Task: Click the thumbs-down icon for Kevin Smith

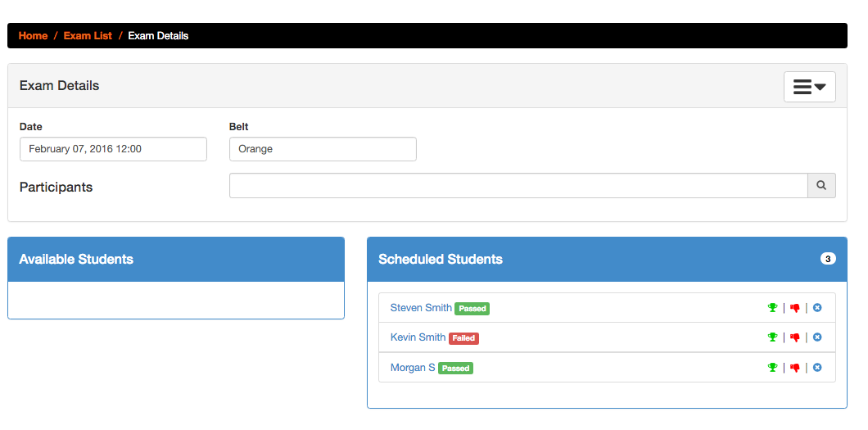Action: 795,337
